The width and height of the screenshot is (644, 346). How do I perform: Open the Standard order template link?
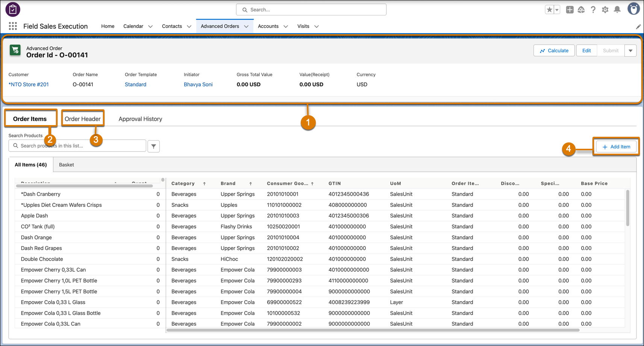pos(135,85)
